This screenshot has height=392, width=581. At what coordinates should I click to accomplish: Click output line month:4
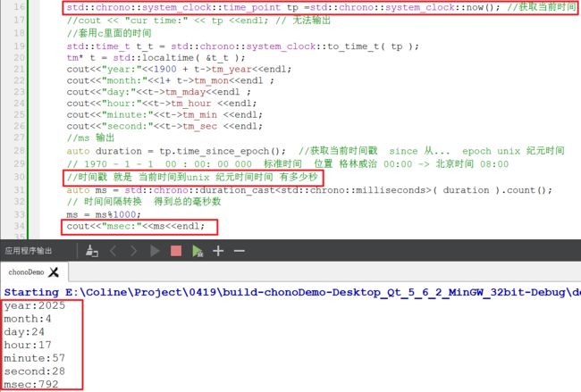click(x=28, y=319)
